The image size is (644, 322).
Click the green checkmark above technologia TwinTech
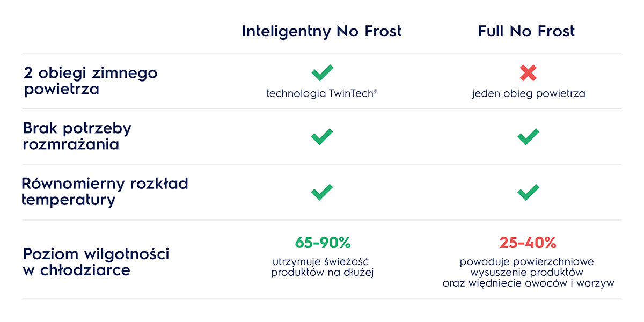(322, 73)
